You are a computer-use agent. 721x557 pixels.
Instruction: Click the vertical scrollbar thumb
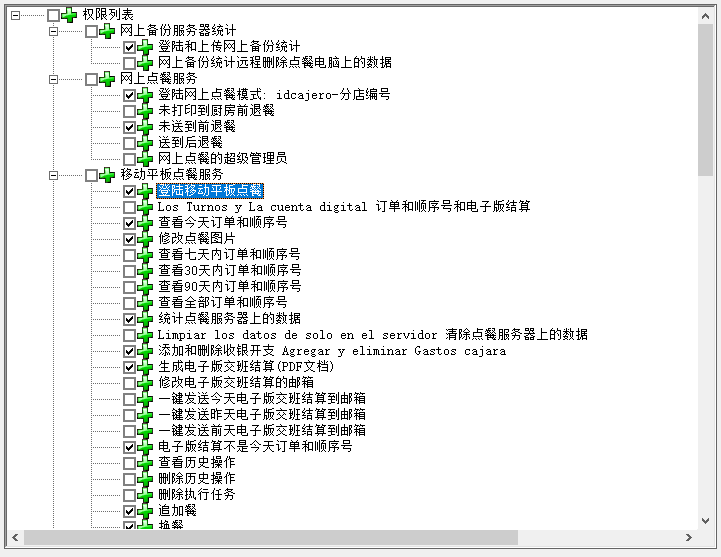[705, 100]
